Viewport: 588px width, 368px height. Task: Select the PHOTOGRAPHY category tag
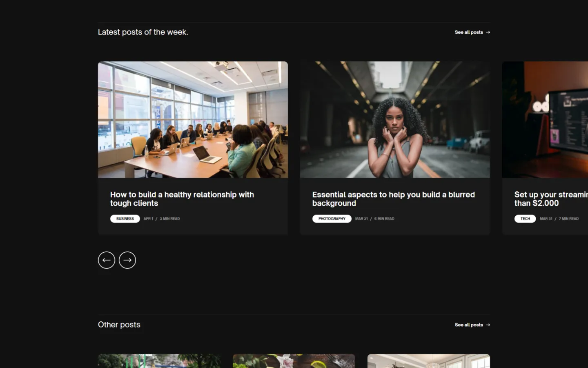[x=332, y=219]
